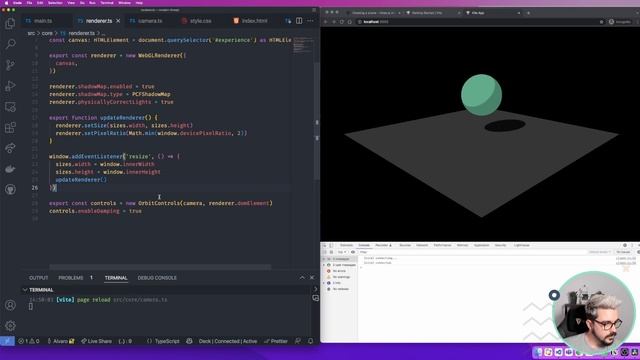Viewport: 640px width, 360px height.
Task: Open the Docker view in the activity bar
Action: (x=10, y=169)
